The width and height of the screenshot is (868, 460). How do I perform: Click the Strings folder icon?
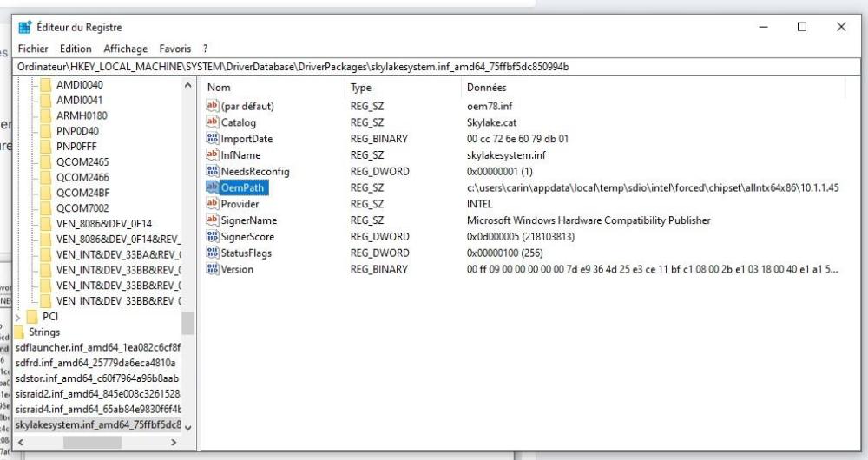pos(19,332)
